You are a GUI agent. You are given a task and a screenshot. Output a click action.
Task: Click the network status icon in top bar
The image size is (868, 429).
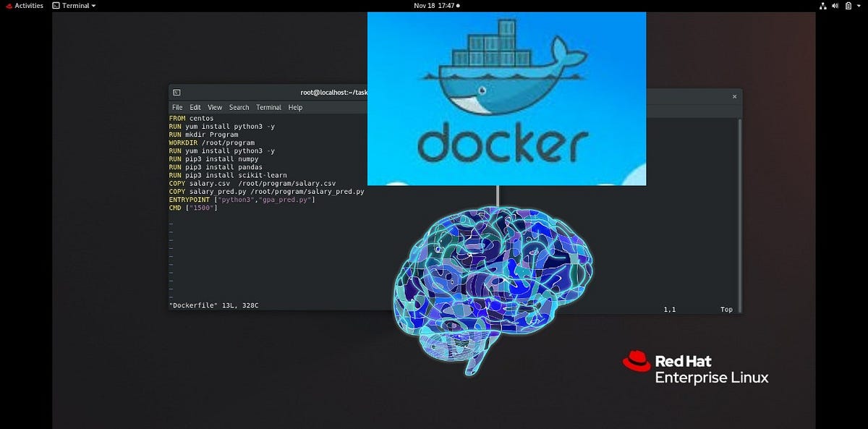(x=822, y=5)
